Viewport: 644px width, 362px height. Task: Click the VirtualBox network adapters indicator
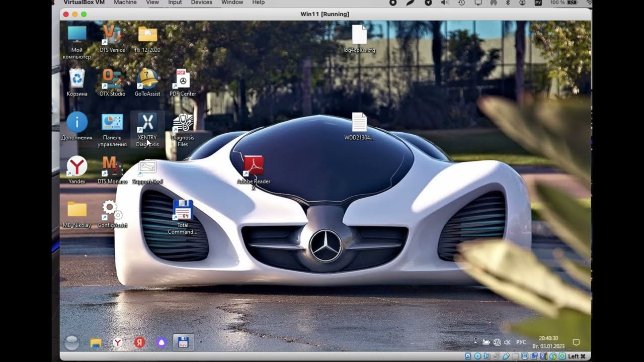tap(497, 356)
